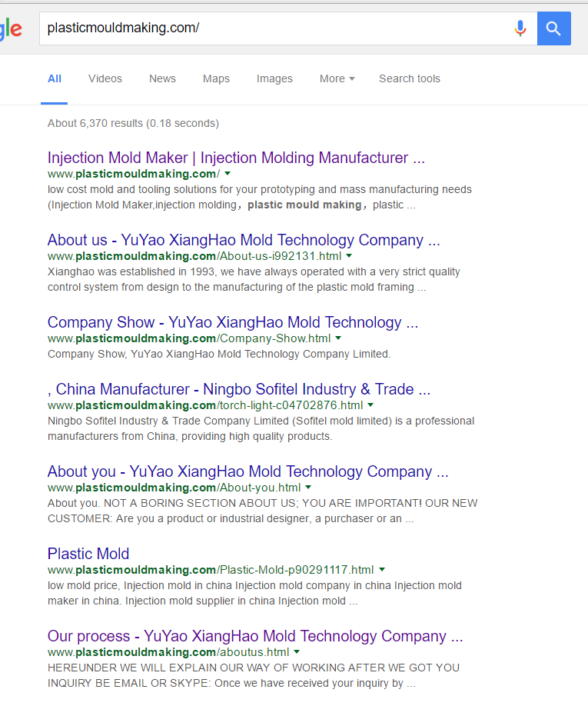Expand dropdown arrow next to torch-light-c04702876.html
This screenshot has height=706, width=588.
(370, 405)
